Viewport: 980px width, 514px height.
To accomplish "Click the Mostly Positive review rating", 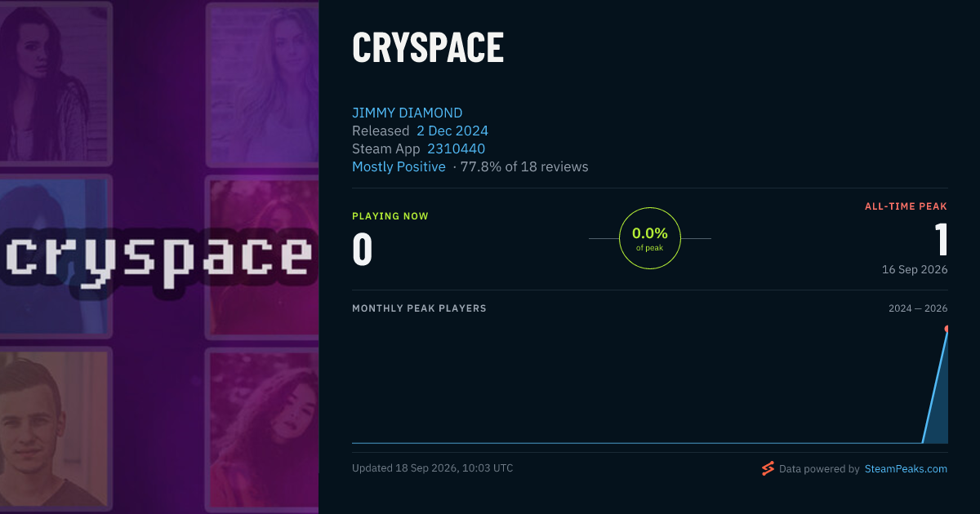I will [x=399, y=166].
